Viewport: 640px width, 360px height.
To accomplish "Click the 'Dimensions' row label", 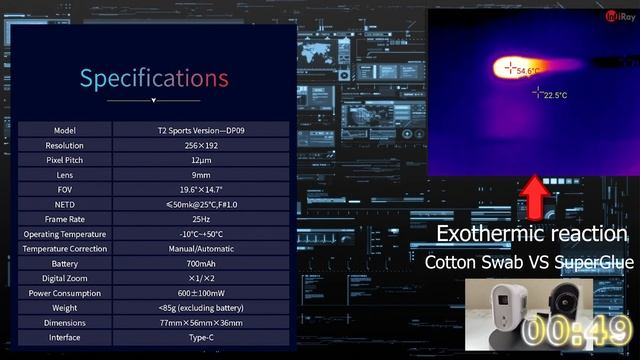I will pyautogui.click(x=64, y=323).
